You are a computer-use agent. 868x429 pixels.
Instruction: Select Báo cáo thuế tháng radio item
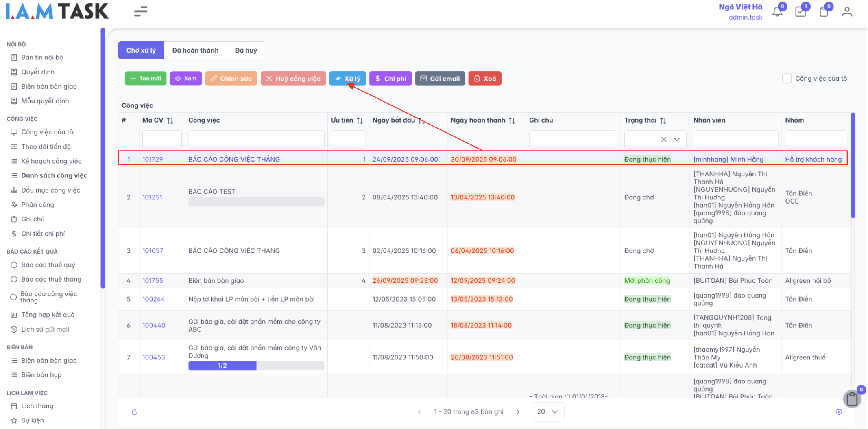14,279
